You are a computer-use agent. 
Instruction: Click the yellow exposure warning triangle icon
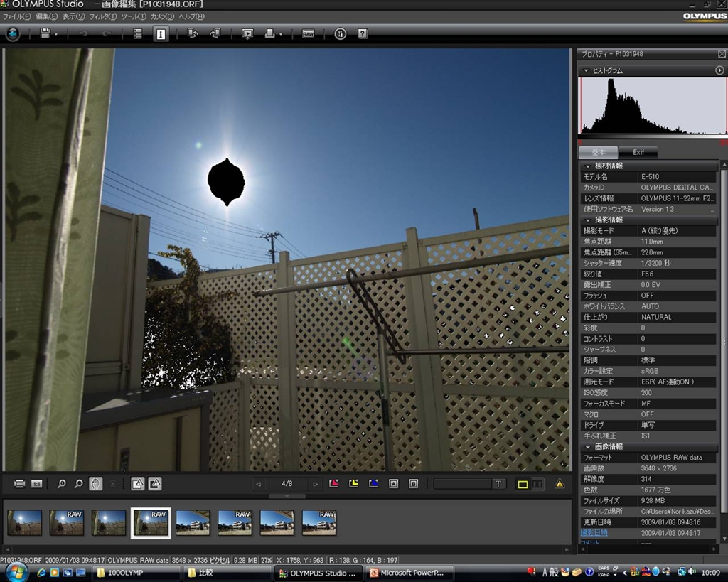(560, 484)
